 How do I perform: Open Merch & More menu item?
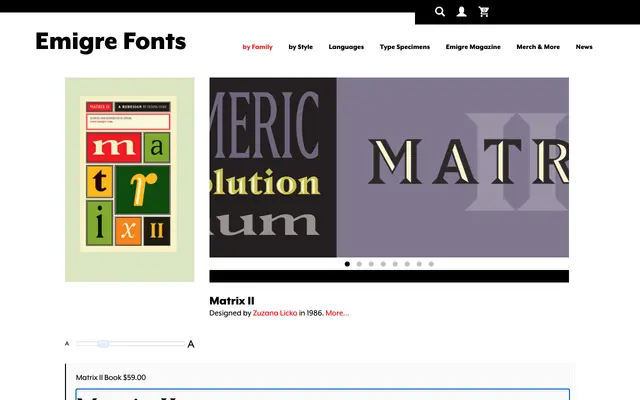(x=538, y=47)
